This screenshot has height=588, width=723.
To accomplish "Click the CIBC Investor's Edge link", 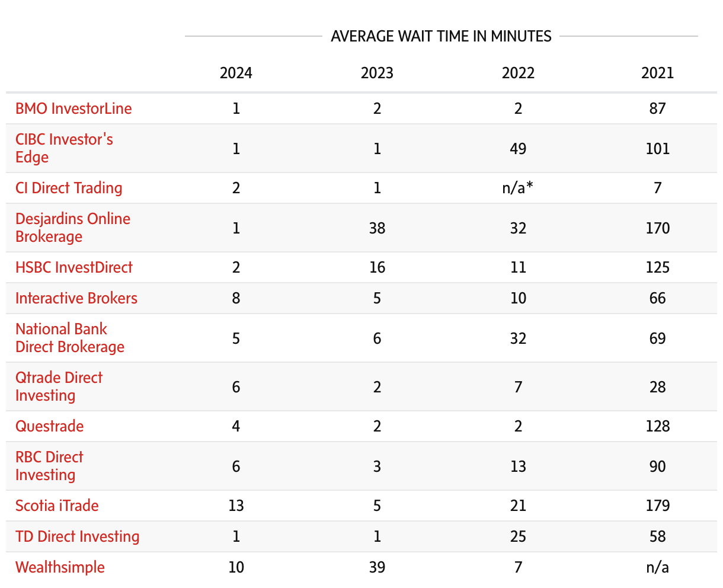I will tap(64, 148).
